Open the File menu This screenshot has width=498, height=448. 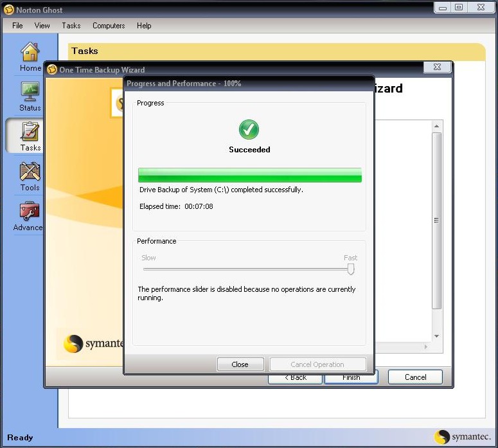tap(17, 26)
